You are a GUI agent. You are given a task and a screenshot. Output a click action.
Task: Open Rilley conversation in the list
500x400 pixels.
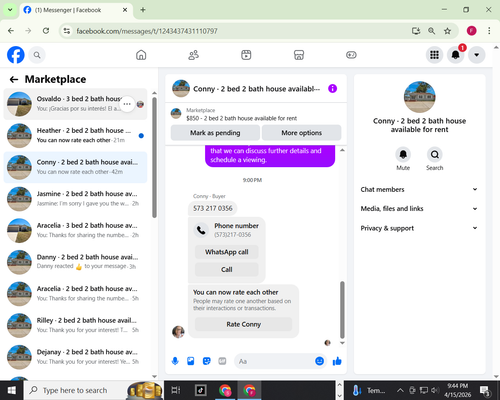pyautogui.click(x=75, y=325)
